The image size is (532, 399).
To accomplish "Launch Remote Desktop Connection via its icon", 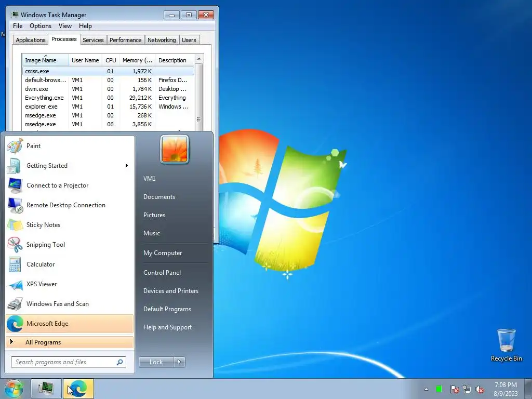I will [x=15, y=205].
